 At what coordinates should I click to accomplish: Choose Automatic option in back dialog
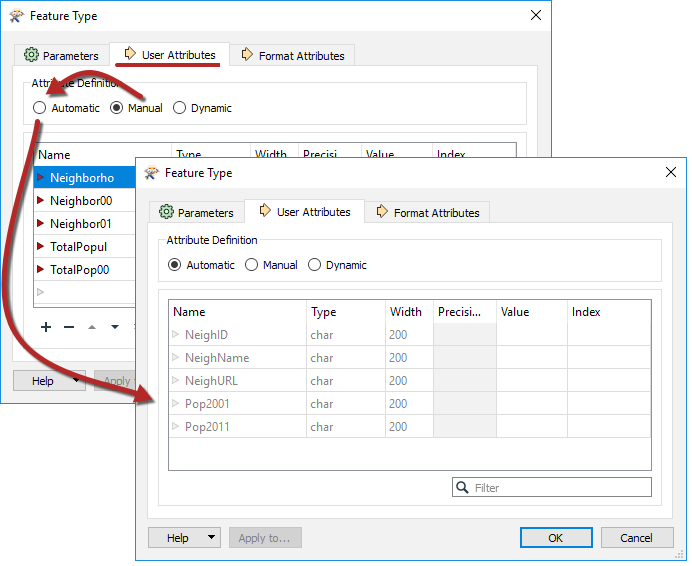40,108
